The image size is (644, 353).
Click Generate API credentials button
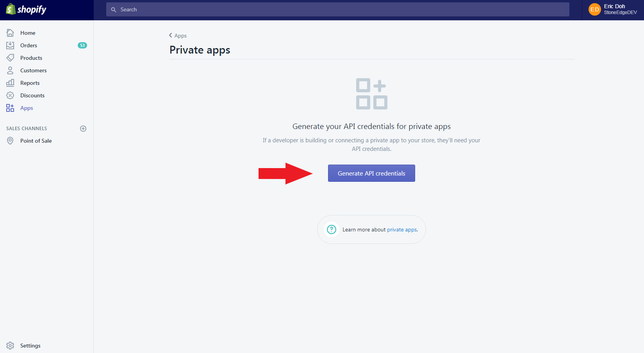(371, 173)
